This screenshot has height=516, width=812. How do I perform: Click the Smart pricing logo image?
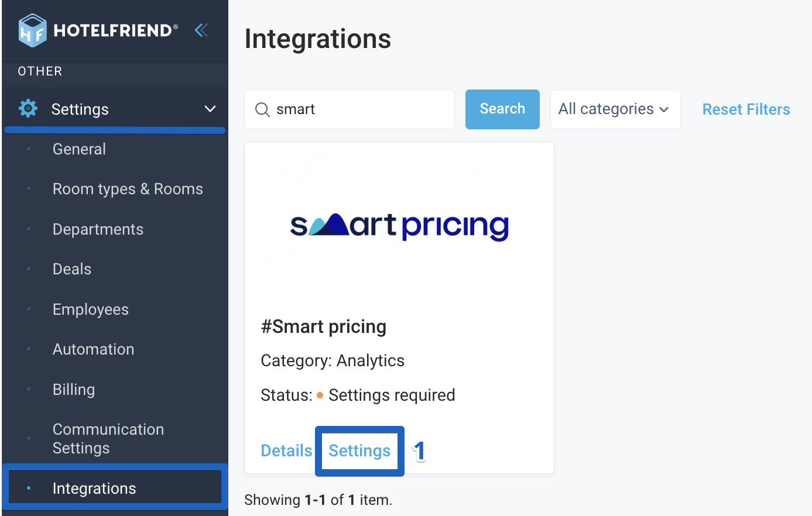(x=399, y=226)
